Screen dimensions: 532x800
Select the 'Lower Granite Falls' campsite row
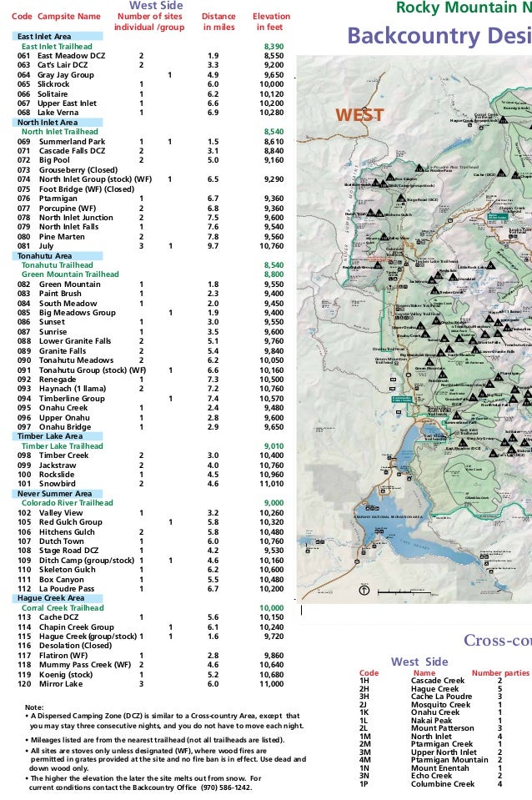click(150, 341)
